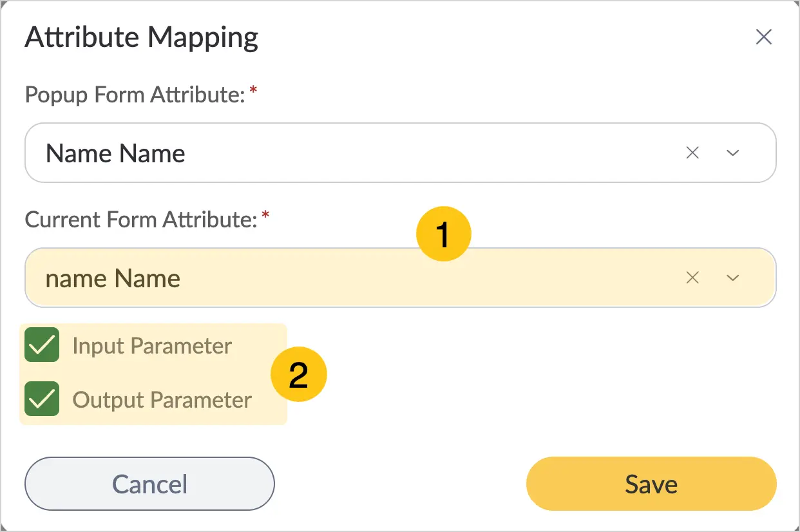Close the Attribute Mapping dialog
The width and height of the screenshot is (800, 532).
(763, 37)
